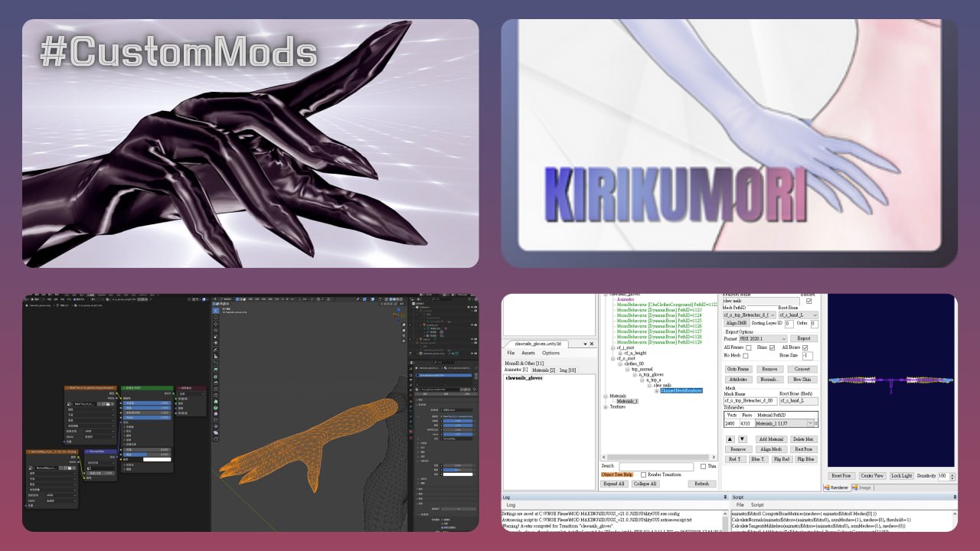The height and width of the screenshot is (551, 980).
Task: Click the Center View button
Action: (872, 475)
